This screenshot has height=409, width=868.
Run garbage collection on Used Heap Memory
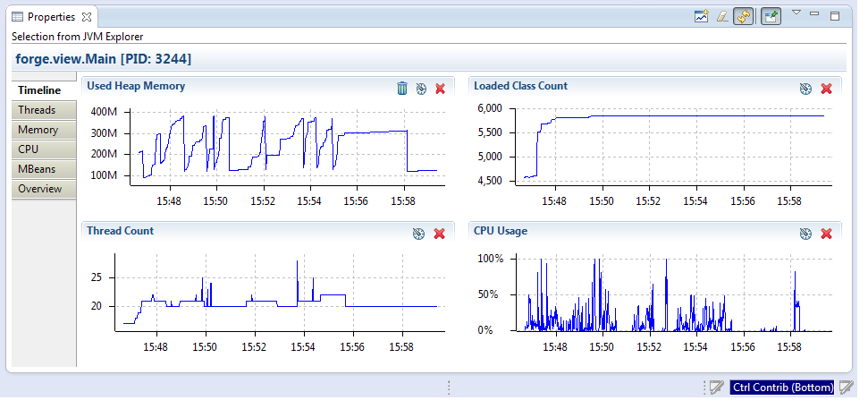click(x=402, y=88)
